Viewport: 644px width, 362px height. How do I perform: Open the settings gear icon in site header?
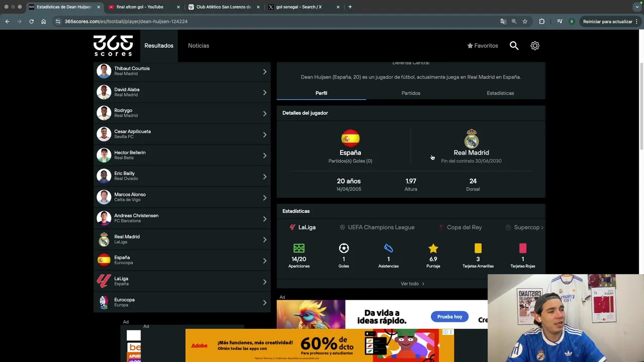[535, 46]
